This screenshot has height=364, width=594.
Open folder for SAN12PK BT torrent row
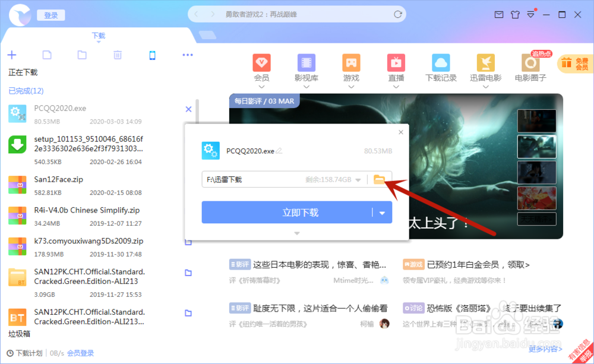tap(188, 314)
